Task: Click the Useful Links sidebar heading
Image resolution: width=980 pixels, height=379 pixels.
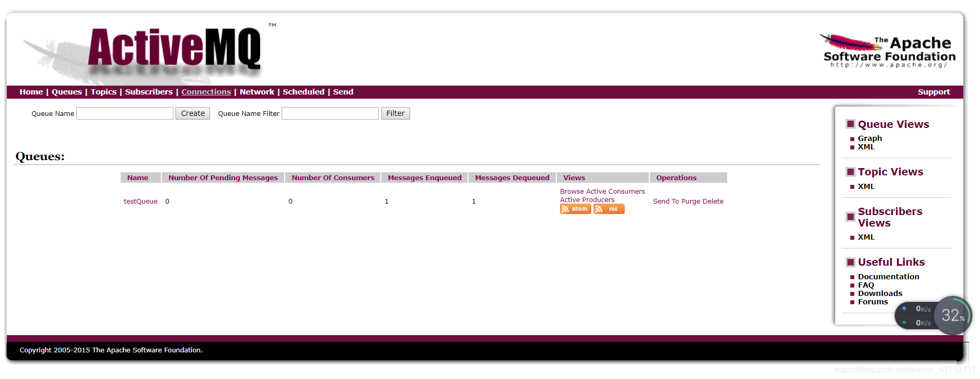Action: 891,262
